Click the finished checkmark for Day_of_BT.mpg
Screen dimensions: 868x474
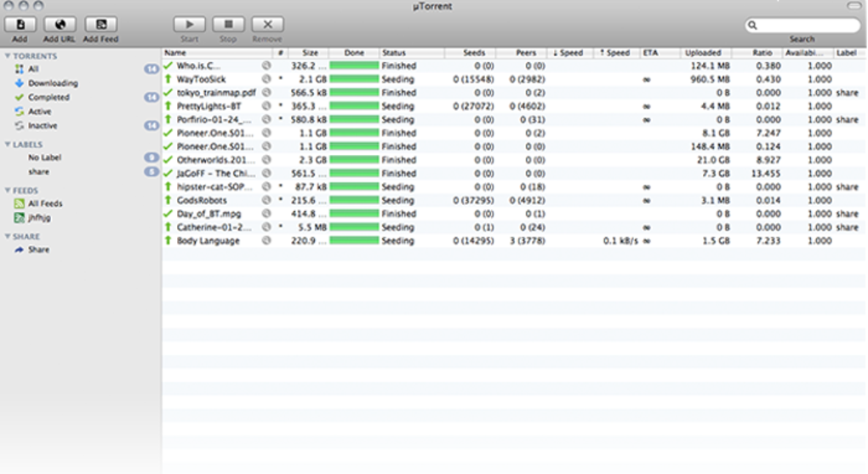[x=168, y=214]
